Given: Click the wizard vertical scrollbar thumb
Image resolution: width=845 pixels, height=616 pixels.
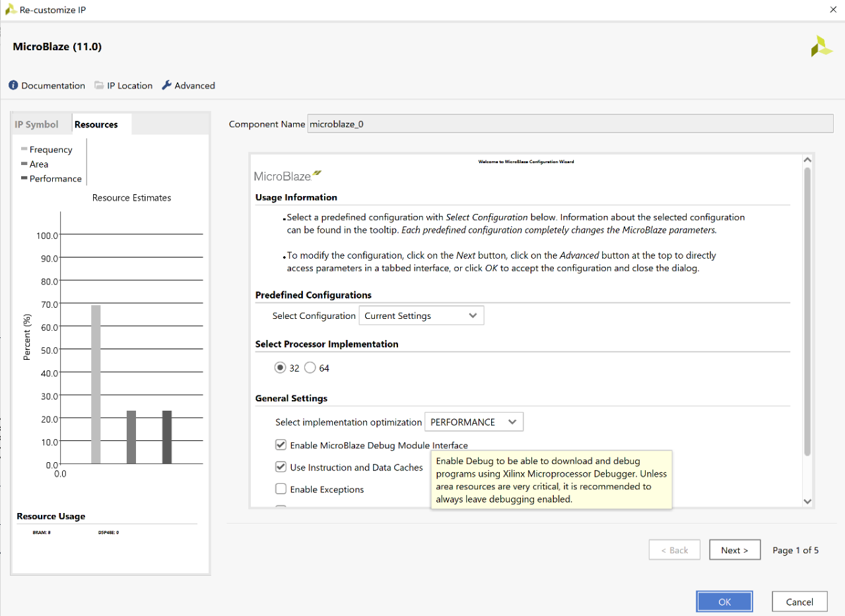Looking at the screenshot, I should coord(807,311).
